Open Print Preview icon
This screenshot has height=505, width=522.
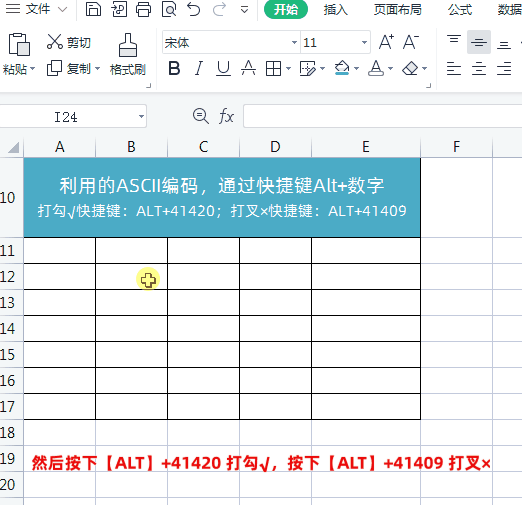169,9
